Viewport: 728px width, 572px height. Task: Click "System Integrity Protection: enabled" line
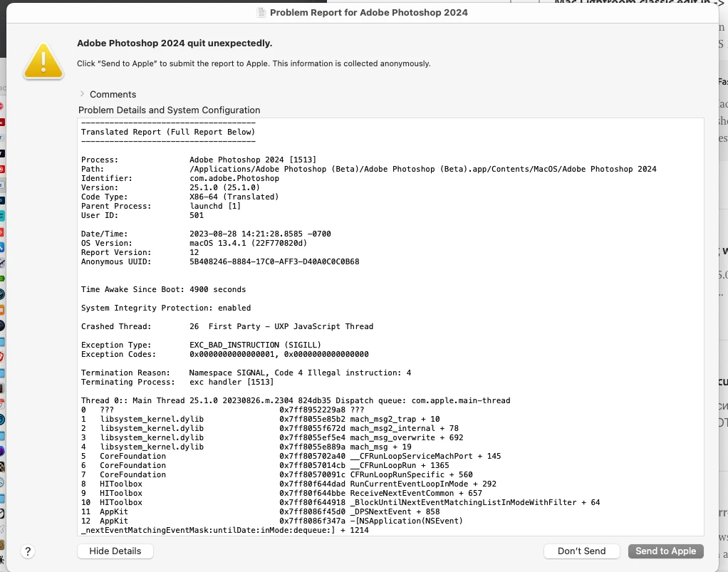click(166, 308)
